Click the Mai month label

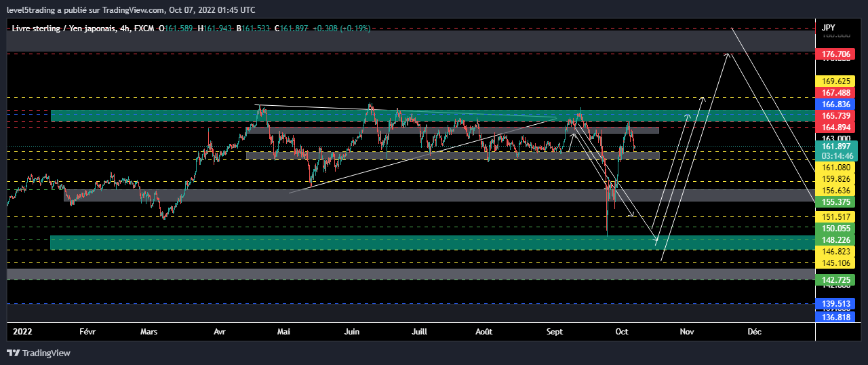283,332
